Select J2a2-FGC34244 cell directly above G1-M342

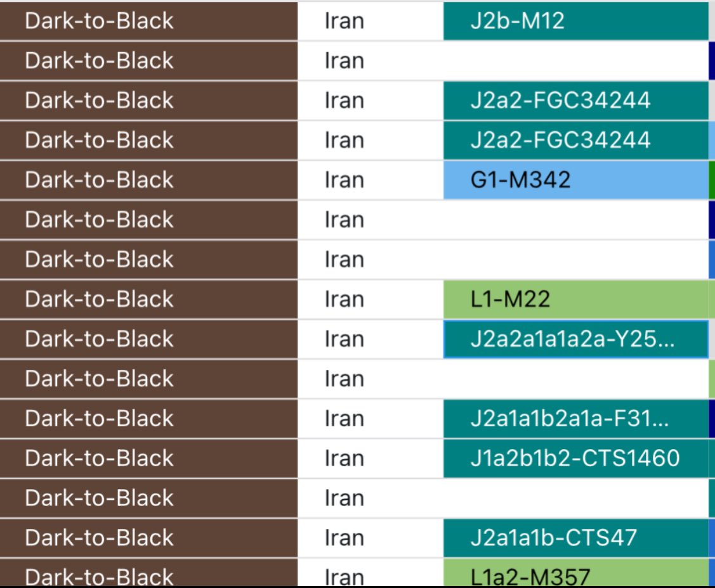pos(576,140)
